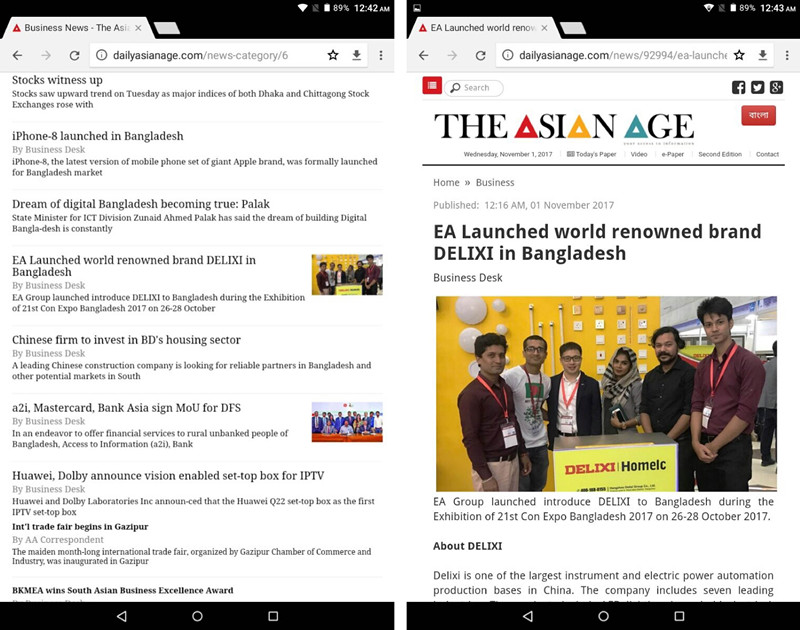This screenshot has width=800, height=630.
Task: Click The Asian Age logo
Action: (x=563, y=126)
